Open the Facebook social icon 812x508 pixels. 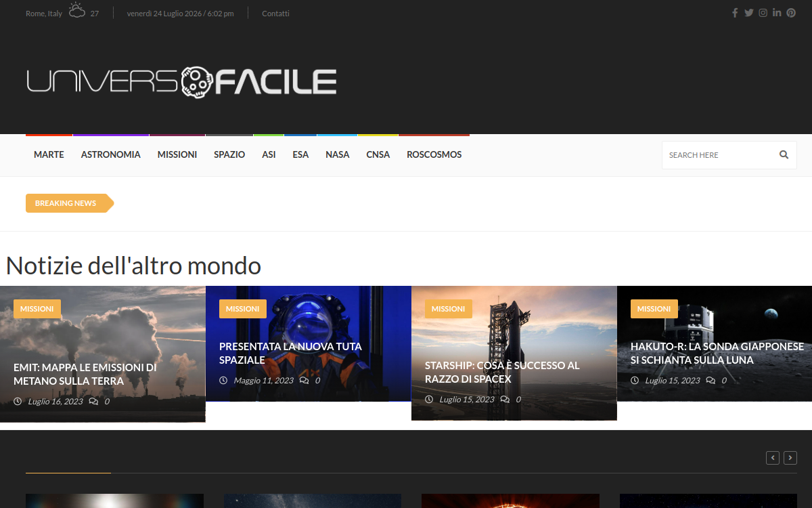(735, 13)
